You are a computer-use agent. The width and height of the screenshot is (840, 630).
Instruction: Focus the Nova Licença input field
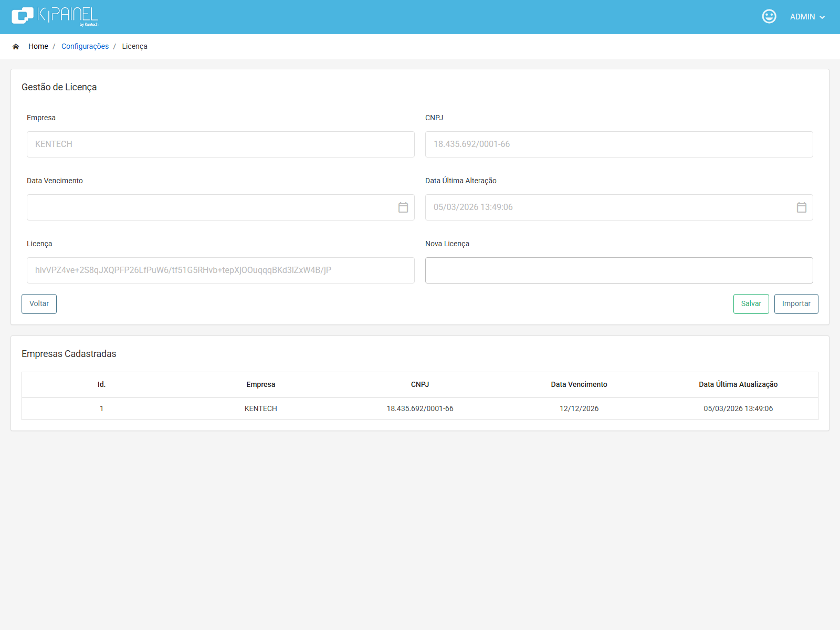tap(619, 270)
